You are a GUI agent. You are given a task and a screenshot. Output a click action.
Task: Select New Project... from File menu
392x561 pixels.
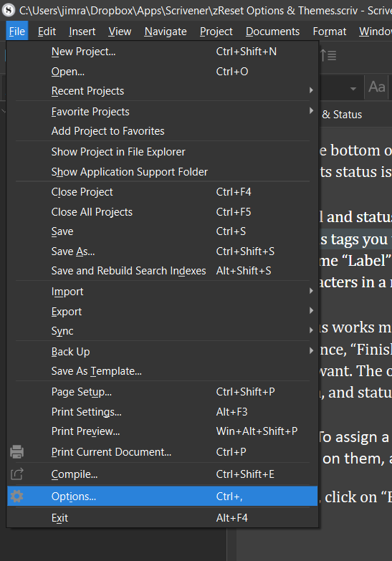(x=163, y=52)
